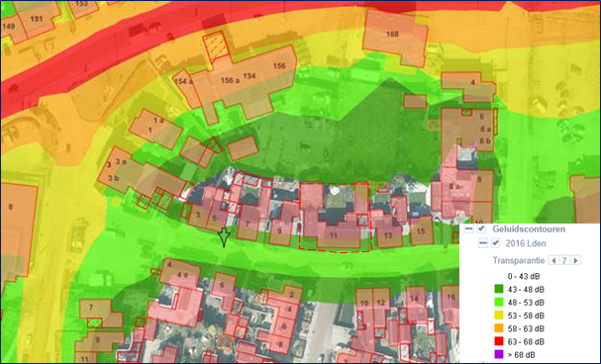Click the yellow 53 - 58 dB swatch

click(499, 316)
